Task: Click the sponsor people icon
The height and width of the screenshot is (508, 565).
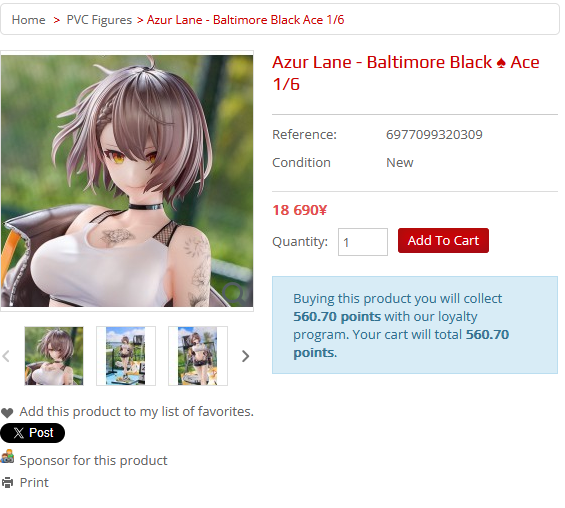Action: tap(7, 456)
